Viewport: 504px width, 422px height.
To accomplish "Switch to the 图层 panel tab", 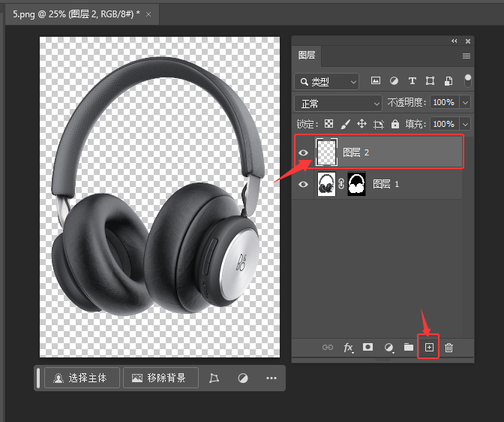I will [307, 56].
